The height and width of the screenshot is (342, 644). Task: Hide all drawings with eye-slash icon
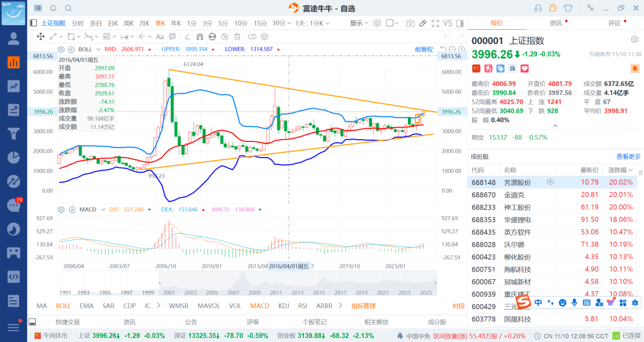[x=225, y=36]
